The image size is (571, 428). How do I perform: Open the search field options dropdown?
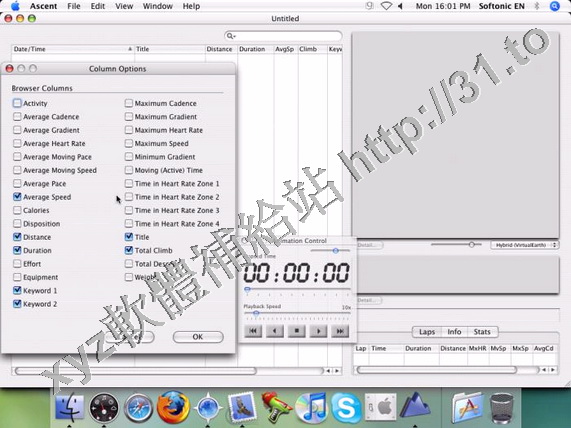(x=231, y=36)
